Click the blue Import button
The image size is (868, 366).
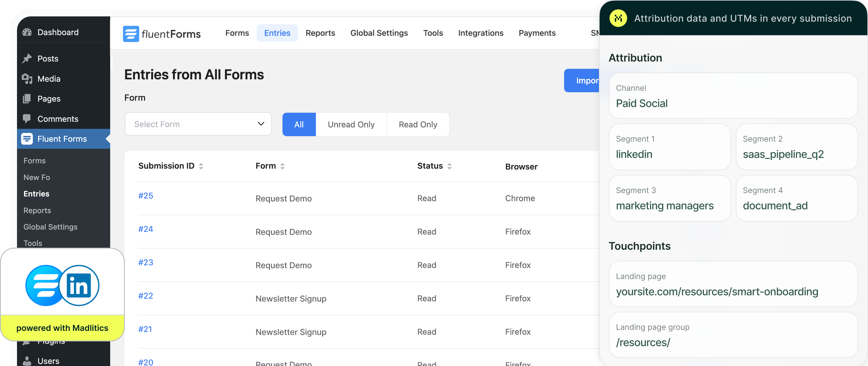582,81
